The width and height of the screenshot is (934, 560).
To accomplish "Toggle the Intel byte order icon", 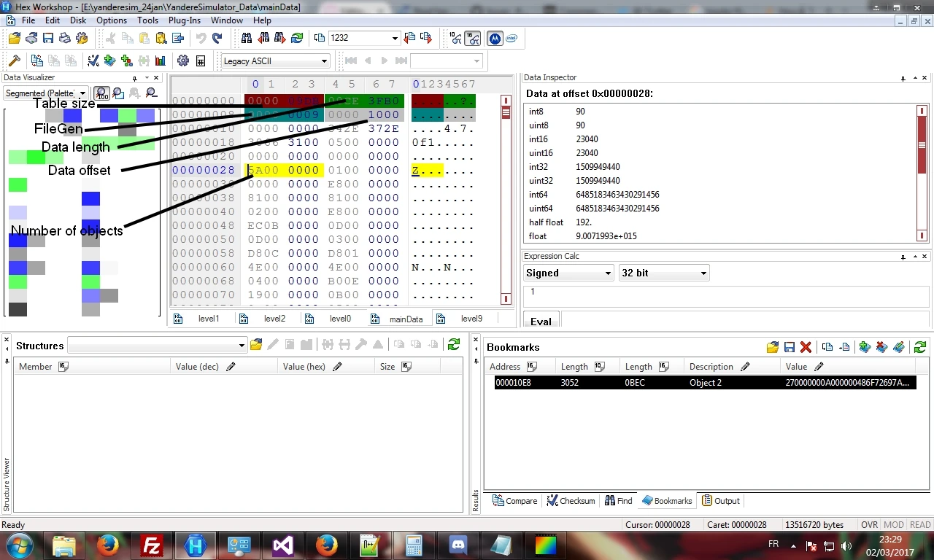I will click(512, 38).
